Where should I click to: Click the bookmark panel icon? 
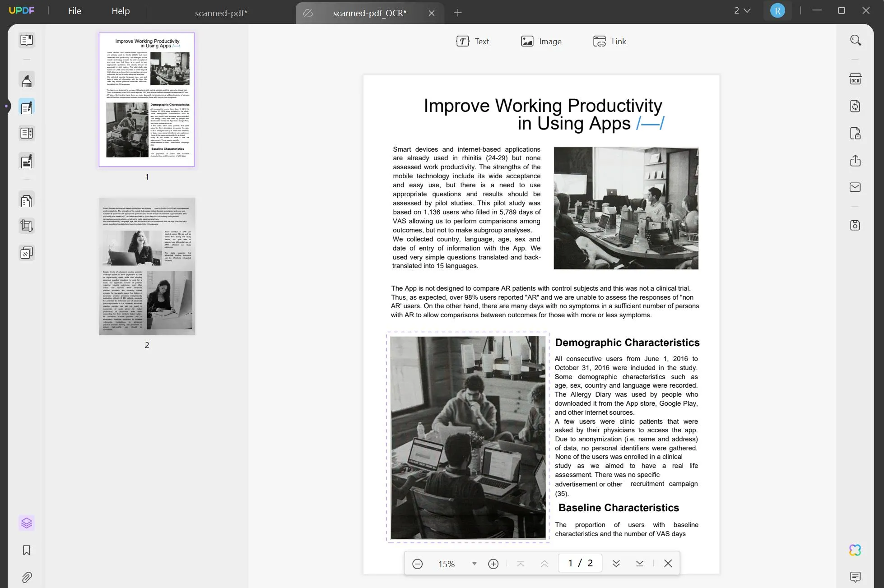click(x=26, y=549)
